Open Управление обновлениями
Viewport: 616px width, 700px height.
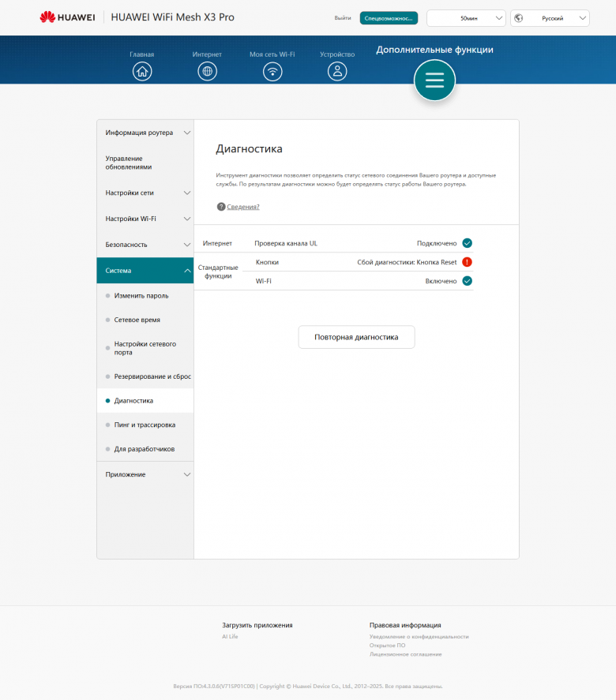(145, 163)
